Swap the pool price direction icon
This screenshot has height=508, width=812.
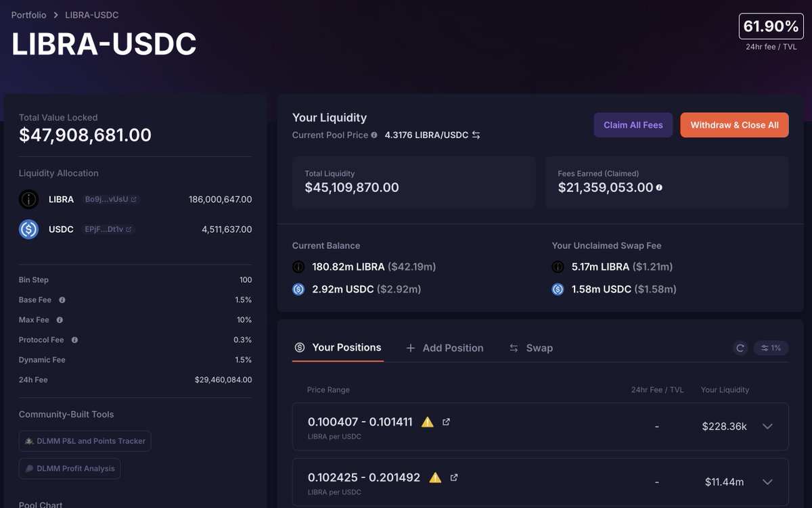[476, 135]
